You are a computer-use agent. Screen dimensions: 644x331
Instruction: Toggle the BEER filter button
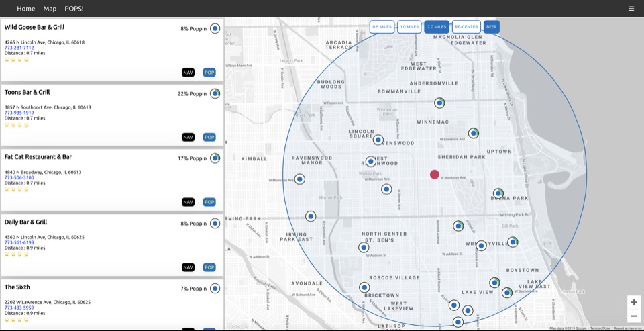[492, 27]
